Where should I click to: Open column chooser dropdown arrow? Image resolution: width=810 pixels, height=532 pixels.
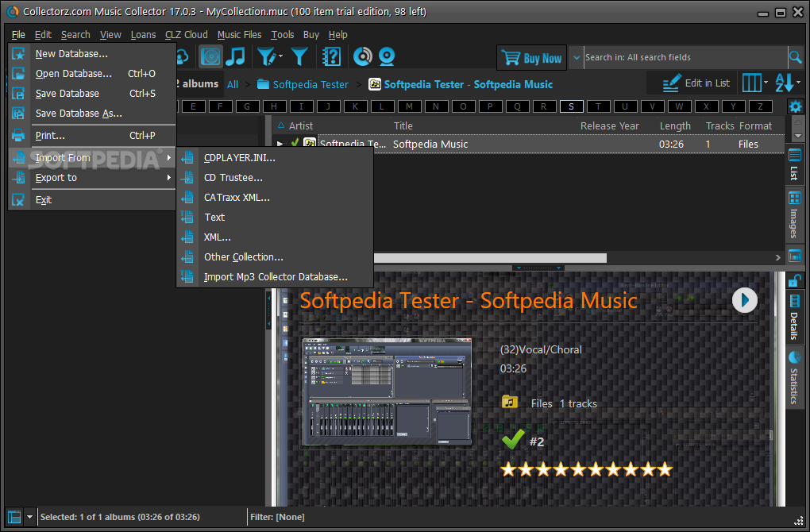766,82
